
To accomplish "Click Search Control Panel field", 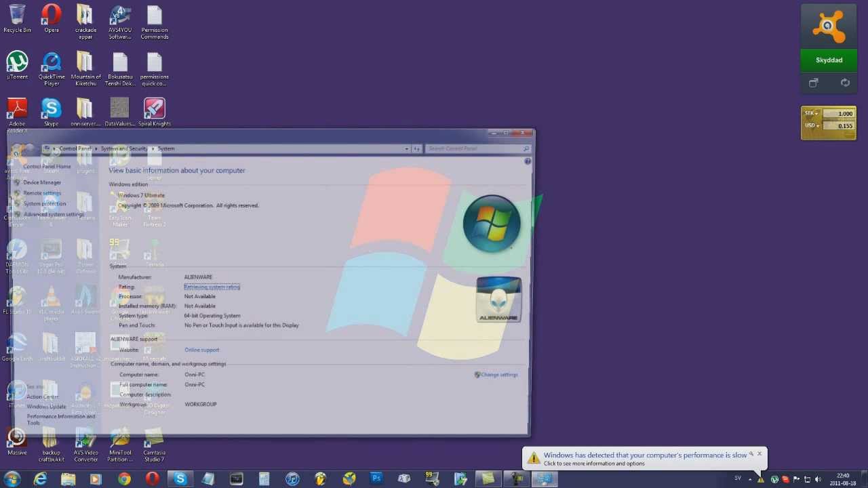I will tap(478, 148).
